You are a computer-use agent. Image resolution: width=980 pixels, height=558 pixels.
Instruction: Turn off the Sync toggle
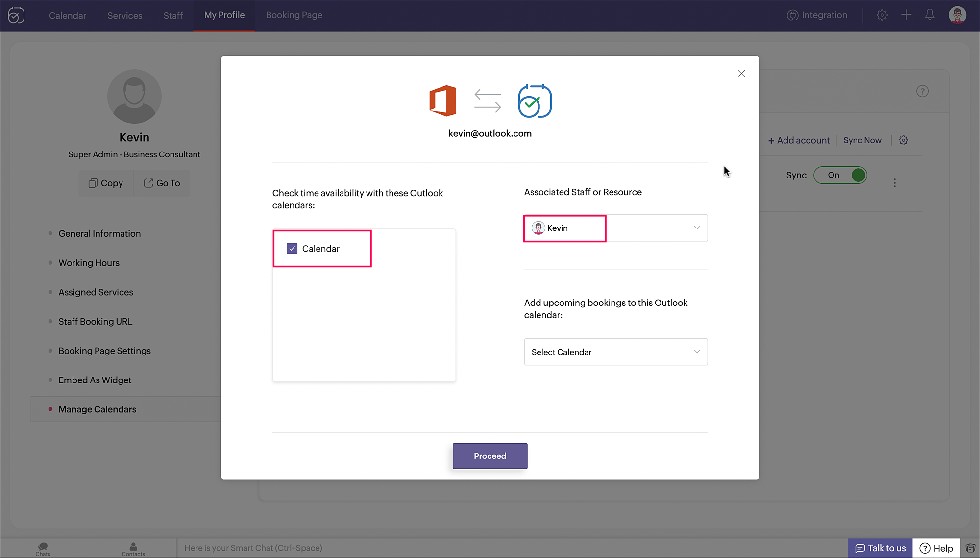pos(840,175)
